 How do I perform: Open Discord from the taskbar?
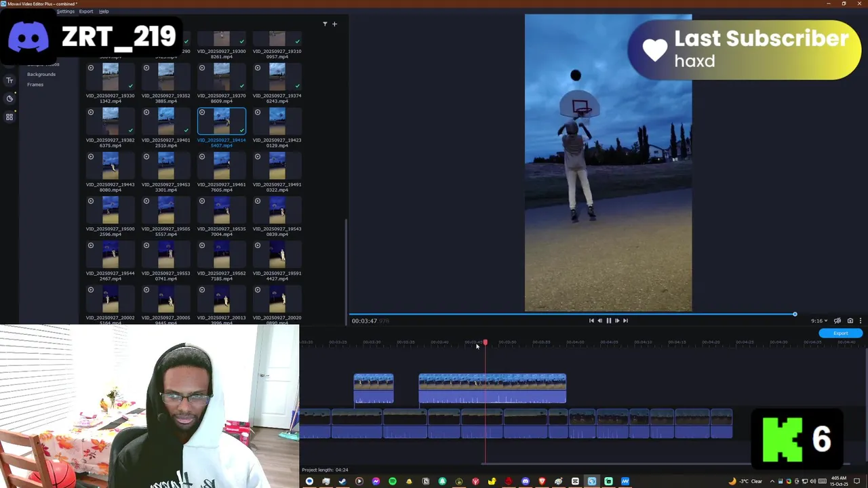pos(526,481)
